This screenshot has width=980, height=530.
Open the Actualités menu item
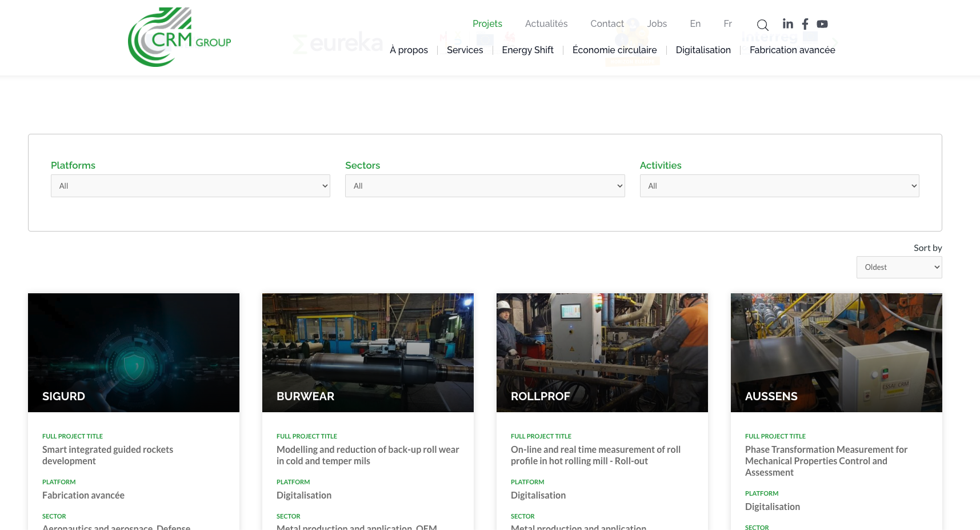pyautogui.click(x=546, y=23)
